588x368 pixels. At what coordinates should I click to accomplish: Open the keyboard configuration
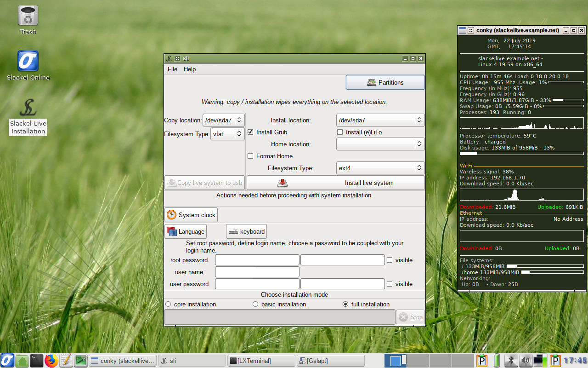pos(246,231)
